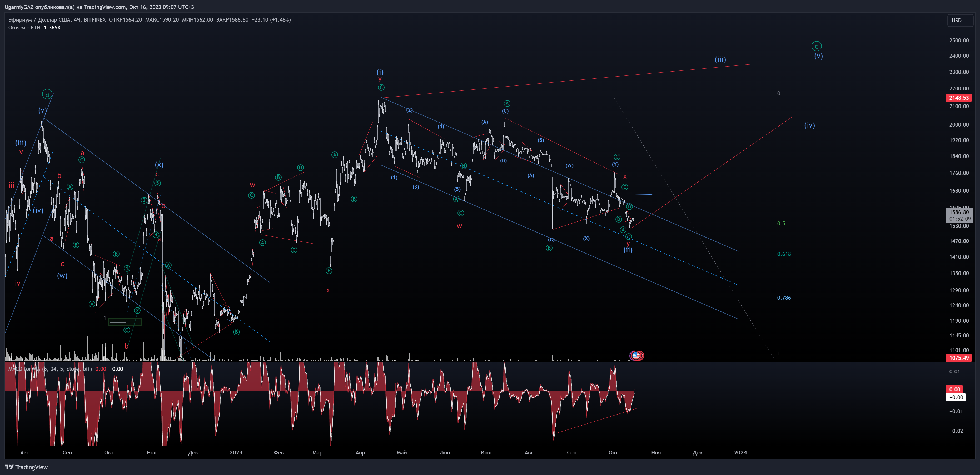Image resolution: width=980 pixels, height=475 pixels.
Task: Select the blue (x) wave label
Action: click(159, 165)
